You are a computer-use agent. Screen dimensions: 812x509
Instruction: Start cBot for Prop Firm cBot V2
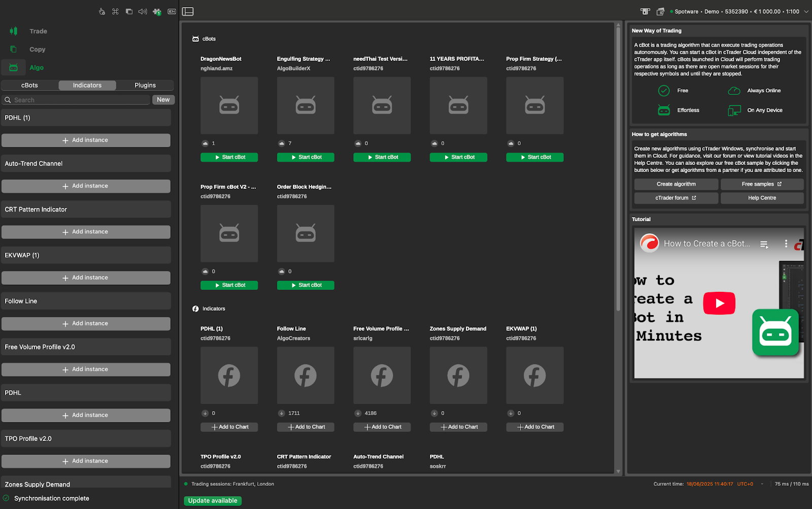coord(229,285)
